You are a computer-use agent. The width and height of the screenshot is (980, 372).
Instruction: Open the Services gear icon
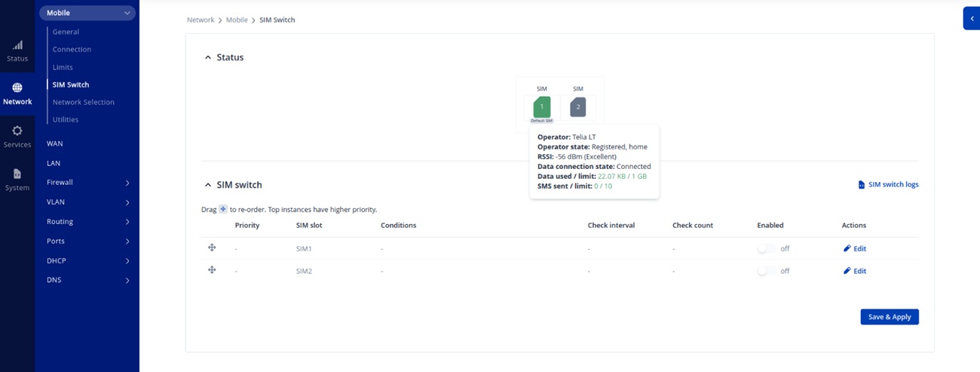tap(17, 131)
